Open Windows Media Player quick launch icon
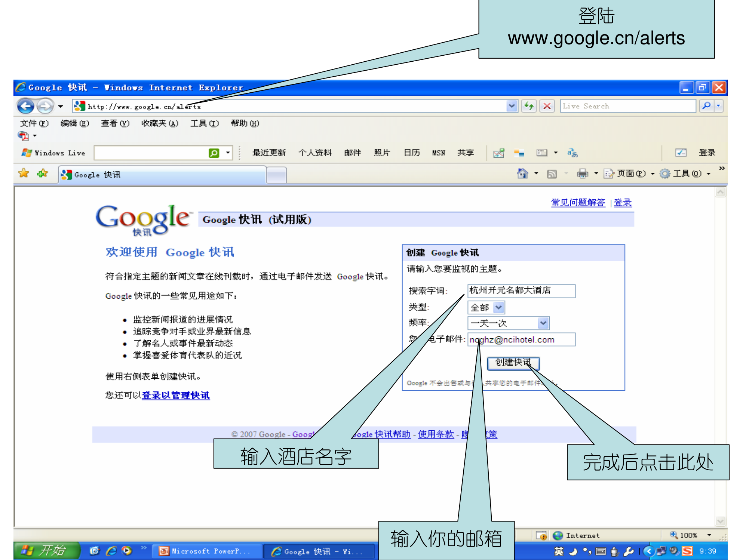 pos(127,551)
